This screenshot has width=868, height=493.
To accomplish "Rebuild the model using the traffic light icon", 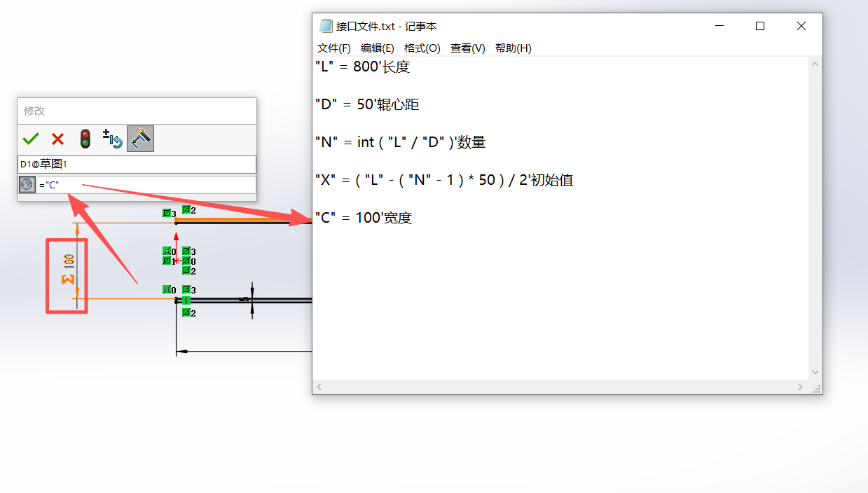I will tap(85, 139).
